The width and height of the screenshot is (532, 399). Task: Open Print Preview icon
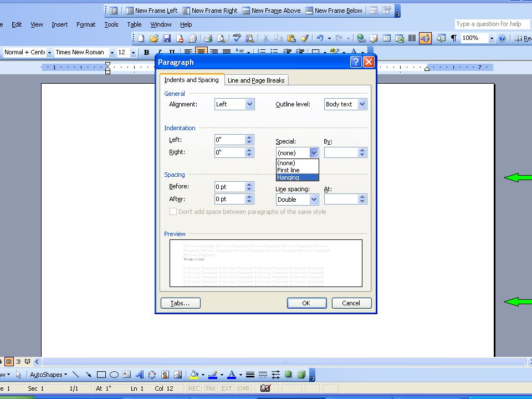coord(221,38)
